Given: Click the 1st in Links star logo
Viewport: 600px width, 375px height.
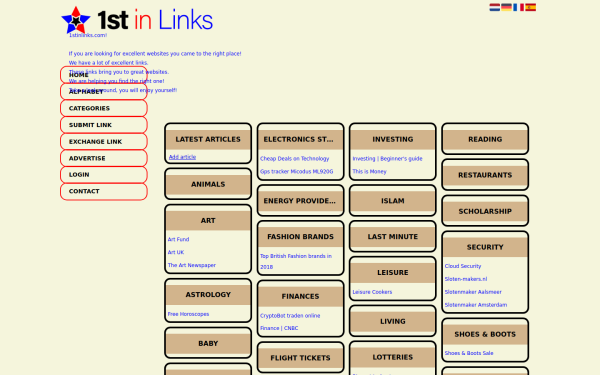Looking at the screenshot, I should pyautogui.click(x=137, y=20).
